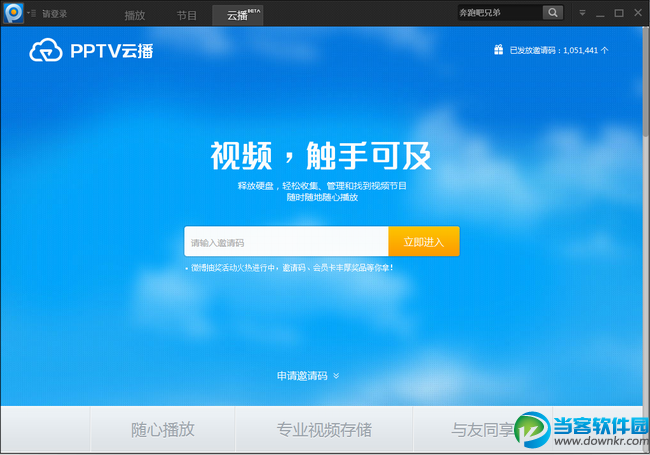Select the 随心播放 feature section
The width and height of the screenshot is (650, 455).
[162, 429]
